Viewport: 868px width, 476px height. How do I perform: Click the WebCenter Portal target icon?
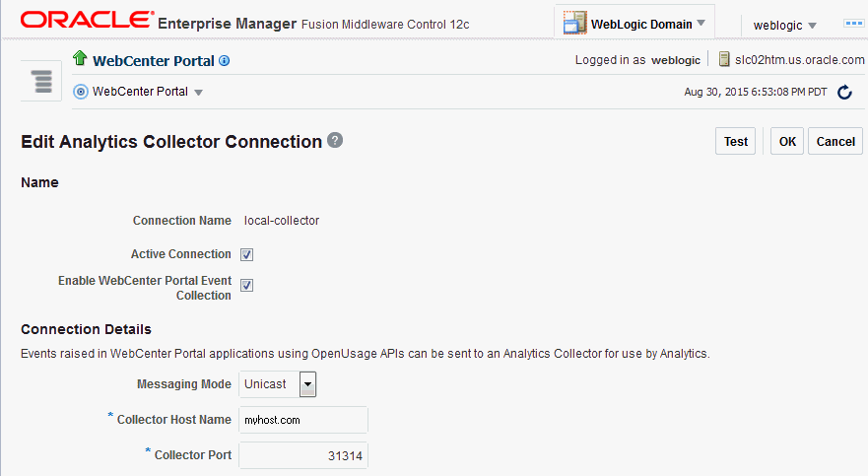pyautogui.click(x=81, y=92)
